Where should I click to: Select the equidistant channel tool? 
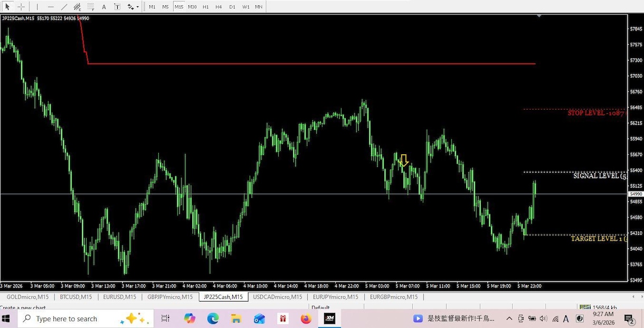(x=77, y=7)
